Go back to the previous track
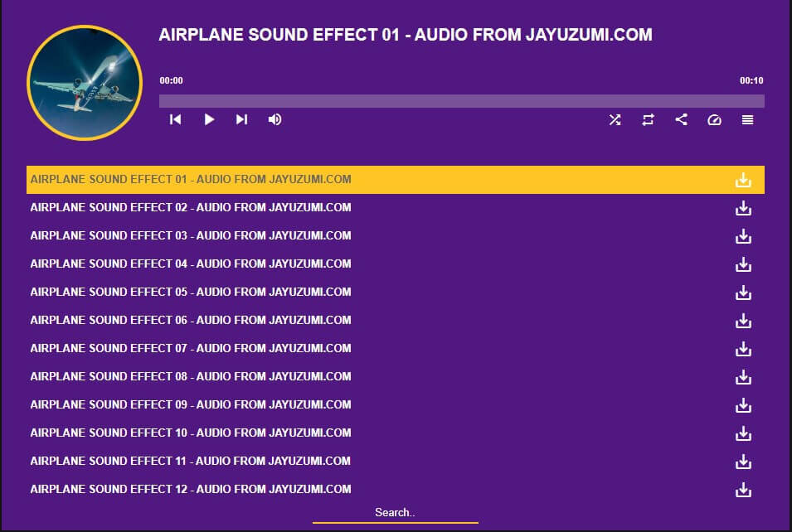Image resolution: width=792 pixels, height=532 pixels. (175, 119)
